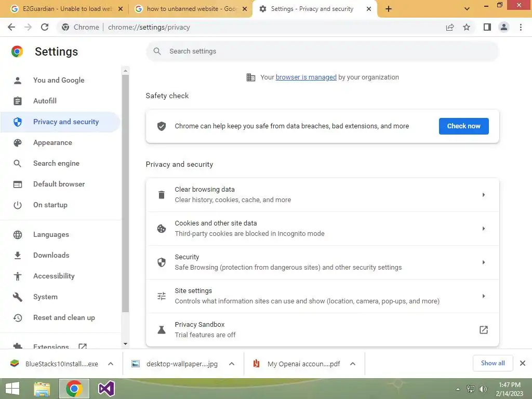
Task: Click the Search settings input field
Action: pyautogui.click(x=322, y=51)
